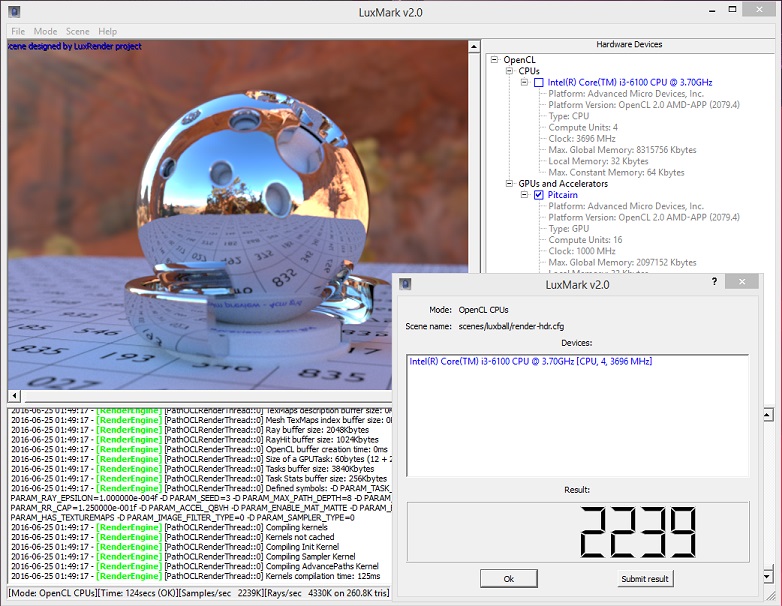782x606 pixels.
Task: Select the OpenCL root tree item
Action: 519,59
